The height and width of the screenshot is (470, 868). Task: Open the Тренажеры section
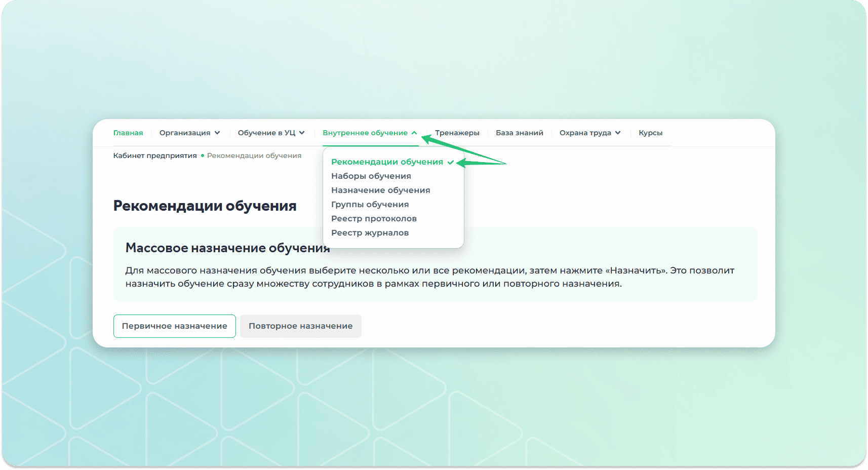[x=457, y=133]
